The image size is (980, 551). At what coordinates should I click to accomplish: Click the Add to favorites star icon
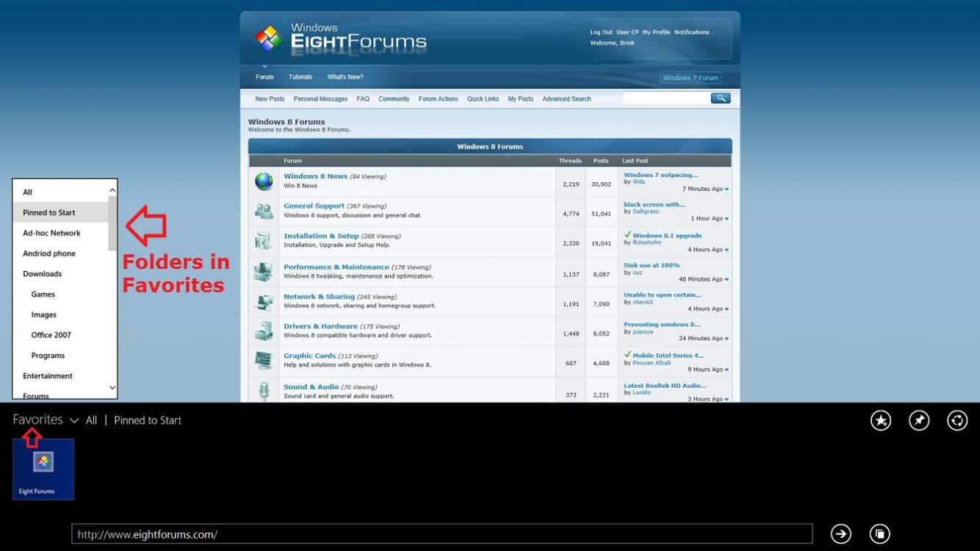click(881, 420)
